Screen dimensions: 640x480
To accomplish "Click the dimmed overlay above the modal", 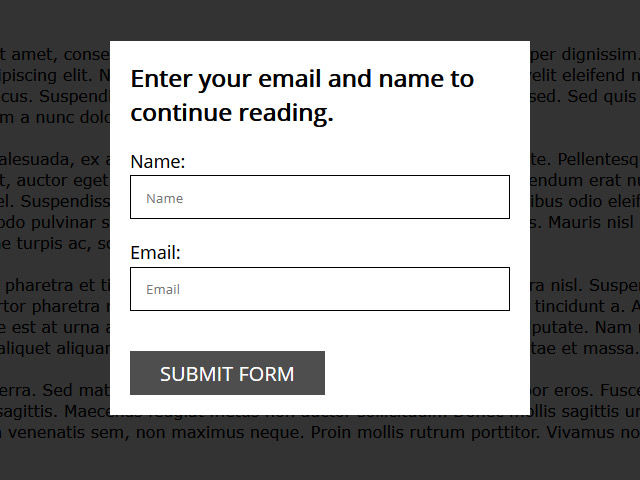I will click(320, 20).
